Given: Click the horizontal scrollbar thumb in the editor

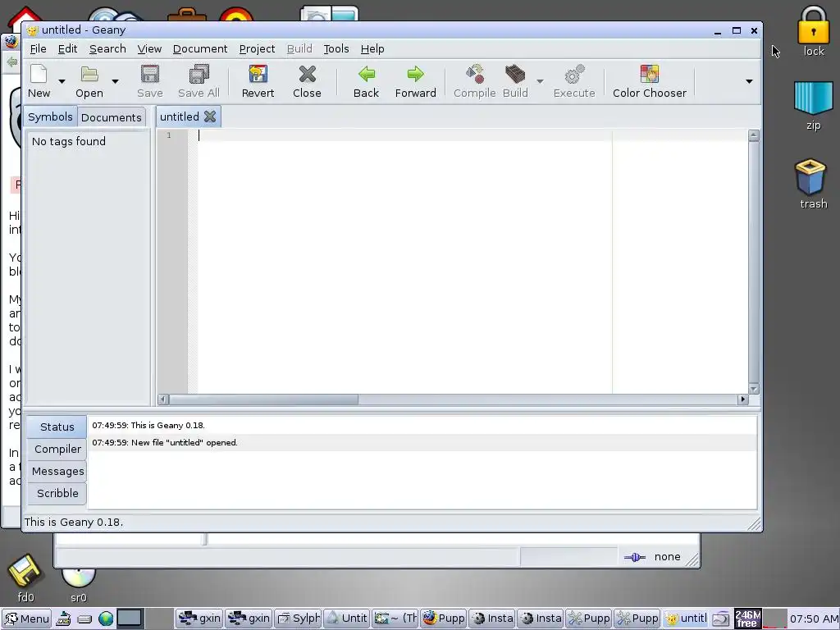Looking at the screenshot, I should (263, 399).
